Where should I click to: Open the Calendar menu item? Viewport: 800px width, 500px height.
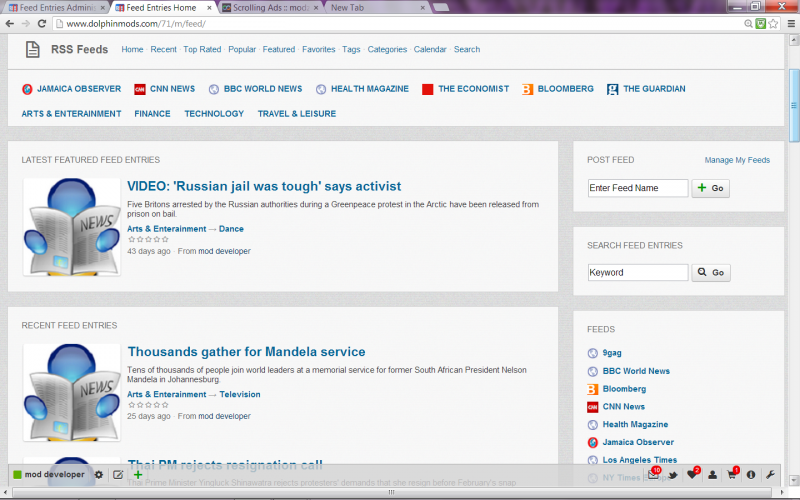click(x=430, y=49)
